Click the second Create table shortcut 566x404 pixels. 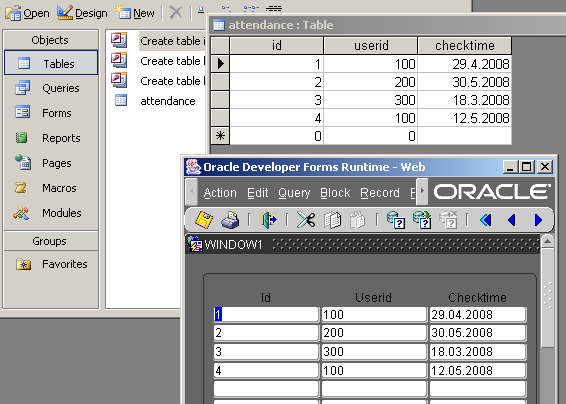tap(158, 61)
